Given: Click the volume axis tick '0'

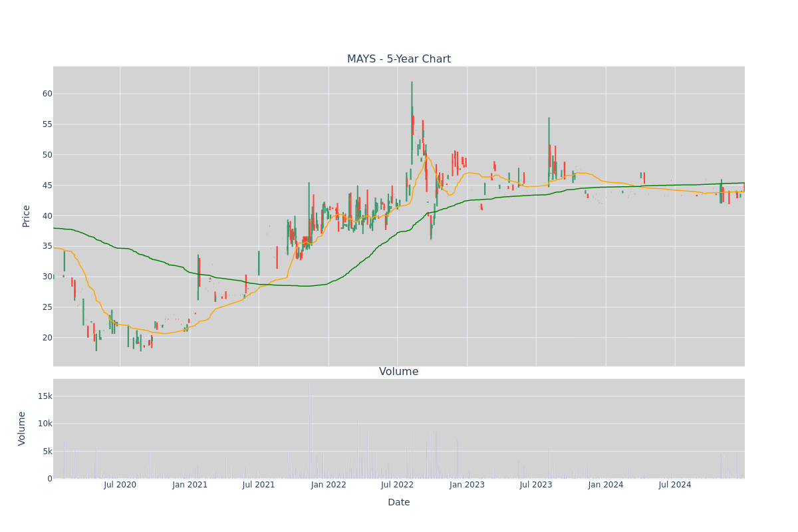Looking at the screenshot, I should [50, 479].
